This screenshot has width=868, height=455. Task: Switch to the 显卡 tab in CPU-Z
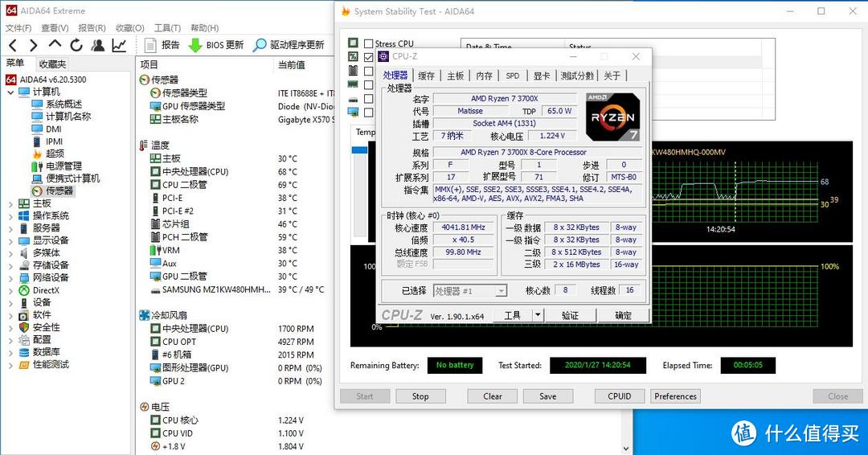pyautogui.click(x=542, y=76)
